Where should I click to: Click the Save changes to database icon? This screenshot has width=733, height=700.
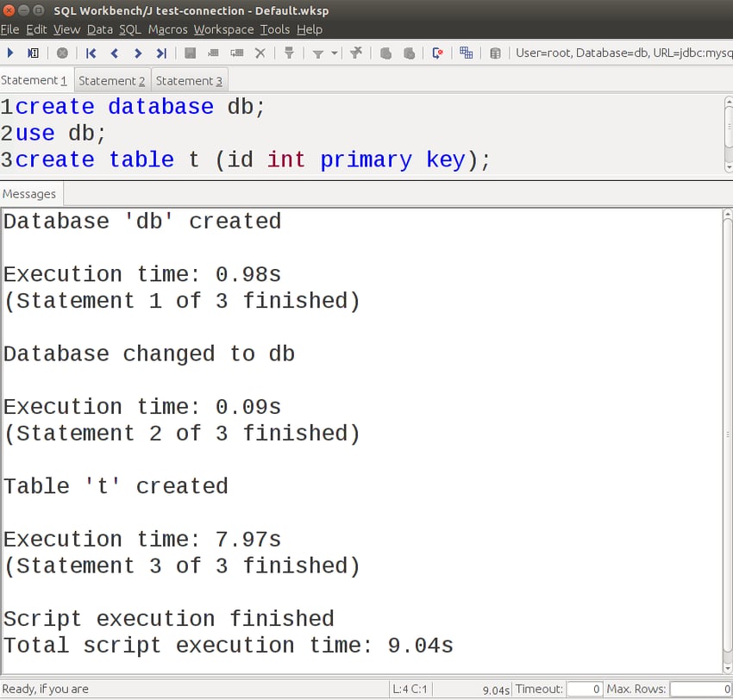coord(190,53)
